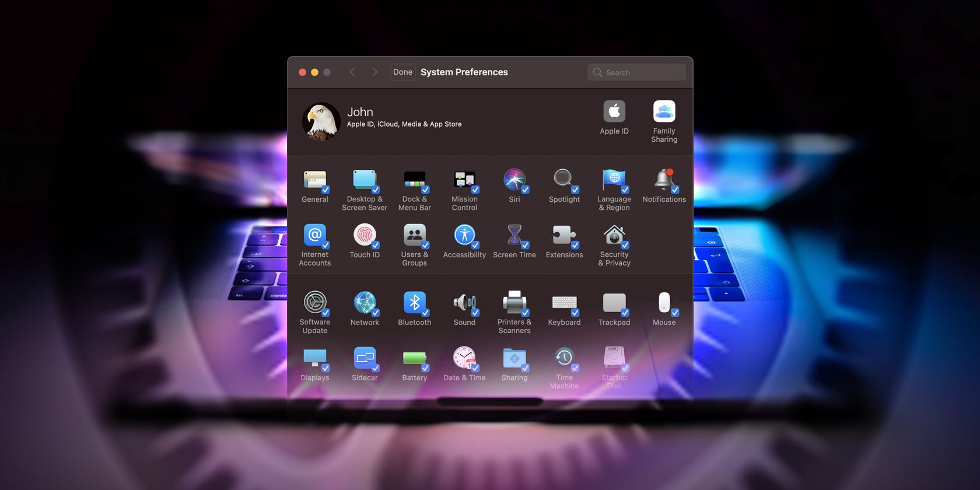Uncheck the Mouse pane checkbox
Image resolution: width=980 pixels, height=490 pixels.
pyautogui.click(x=675, y=313)
